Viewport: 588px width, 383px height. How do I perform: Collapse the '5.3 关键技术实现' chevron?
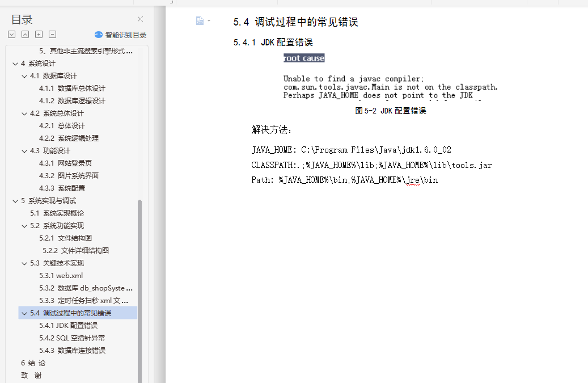click(x=24, y=263)
